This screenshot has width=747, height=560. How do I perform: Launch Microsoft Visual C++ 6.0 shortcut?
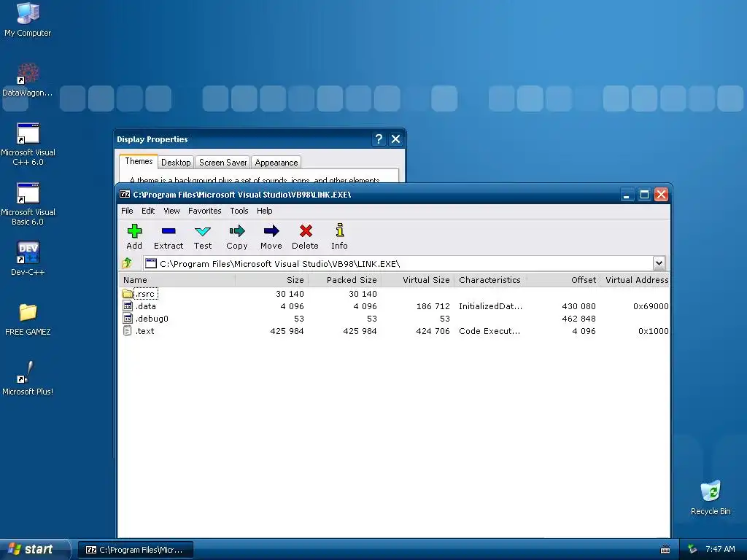coord(28,144)
